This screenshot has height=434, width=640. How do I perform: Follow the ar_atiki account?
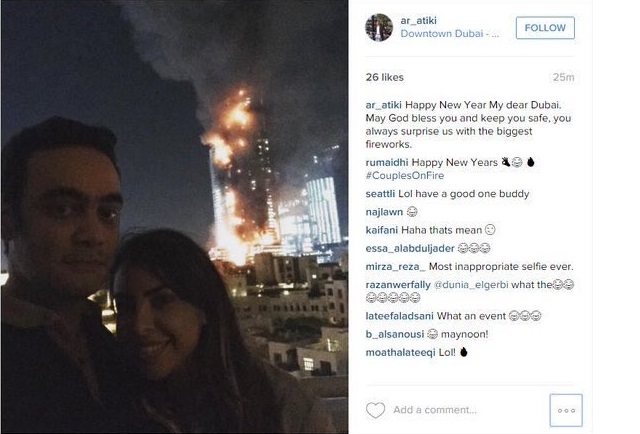[x=545, y=28]
